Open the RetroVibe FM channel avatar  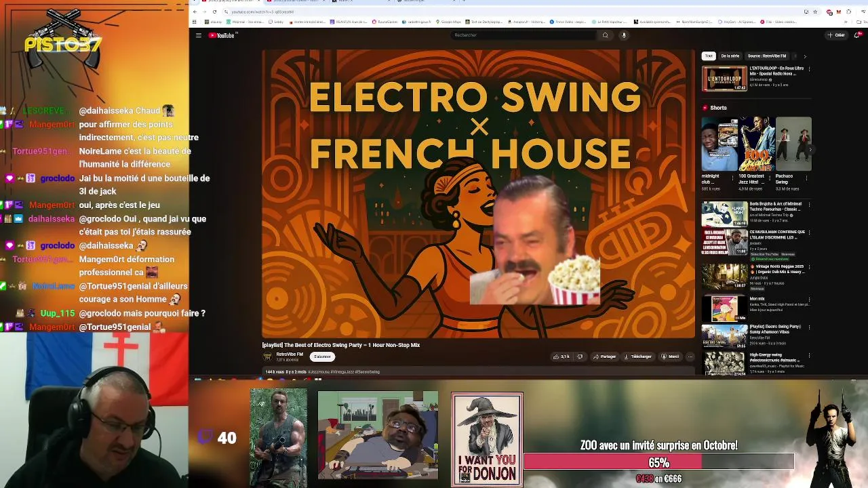pyautogui.click(x=268, y=357)
